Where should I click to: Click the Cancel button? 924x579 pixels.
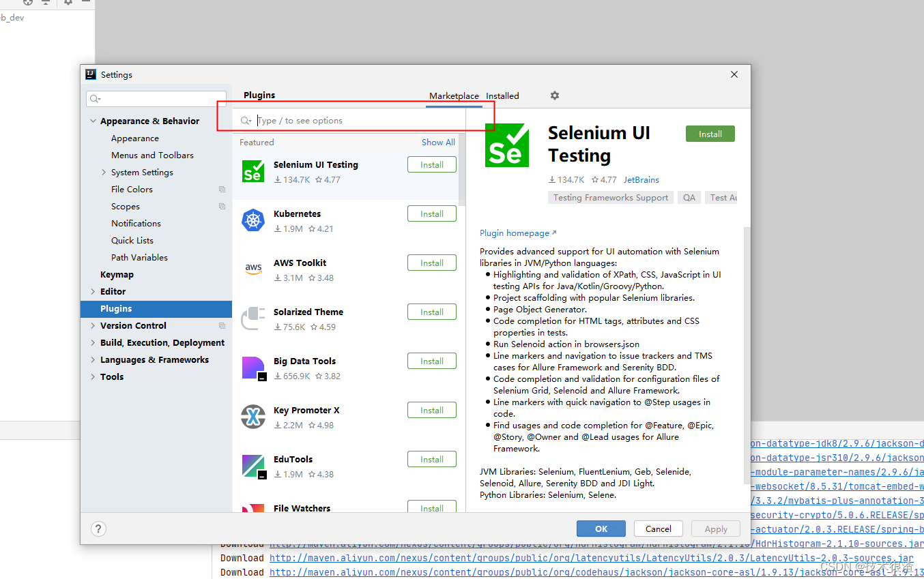point(659,529)
